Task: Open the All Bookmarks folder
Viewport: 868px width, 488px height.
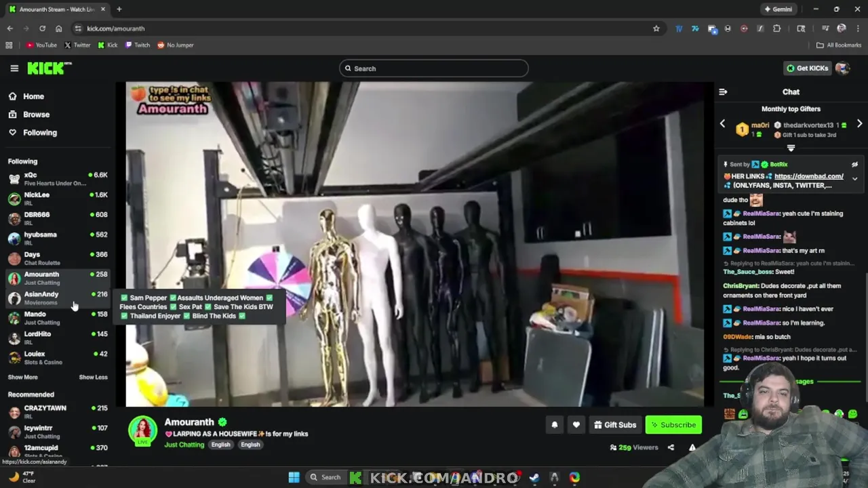Action: tap(839, 45)
